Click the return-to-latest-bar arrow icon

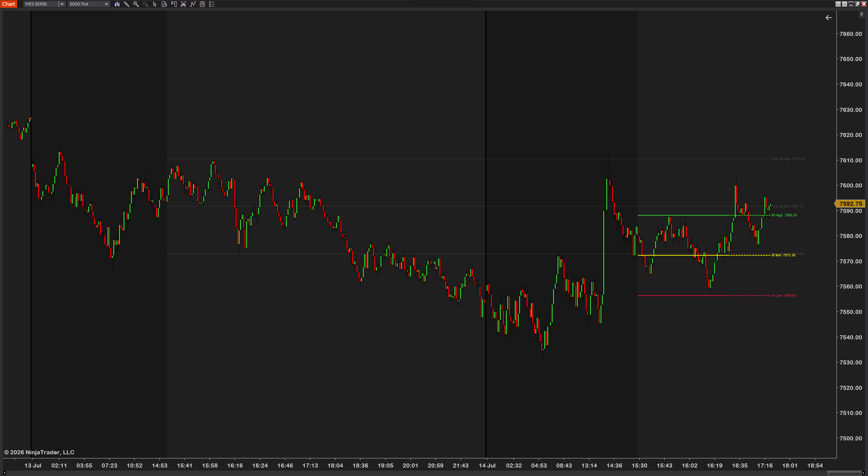pos(829,18)
